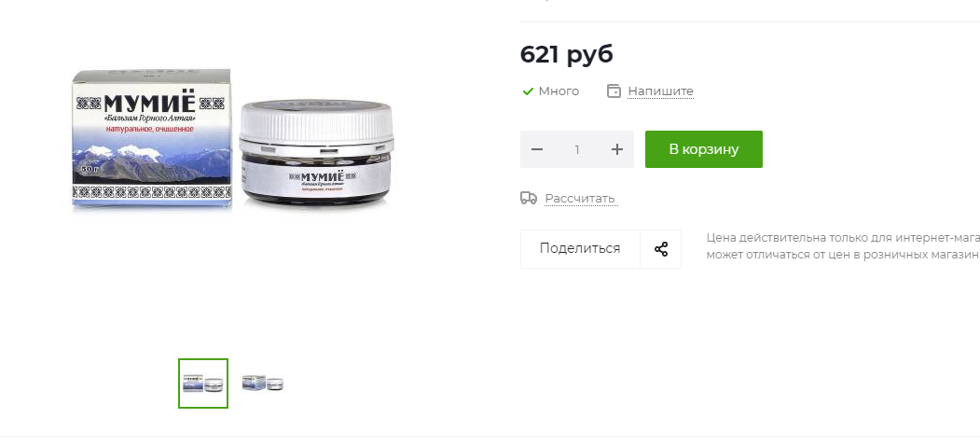Image resolution: width=980 pixels, height=446 pixels.
Task: Open the Поделиться share button
Action: 580,249
